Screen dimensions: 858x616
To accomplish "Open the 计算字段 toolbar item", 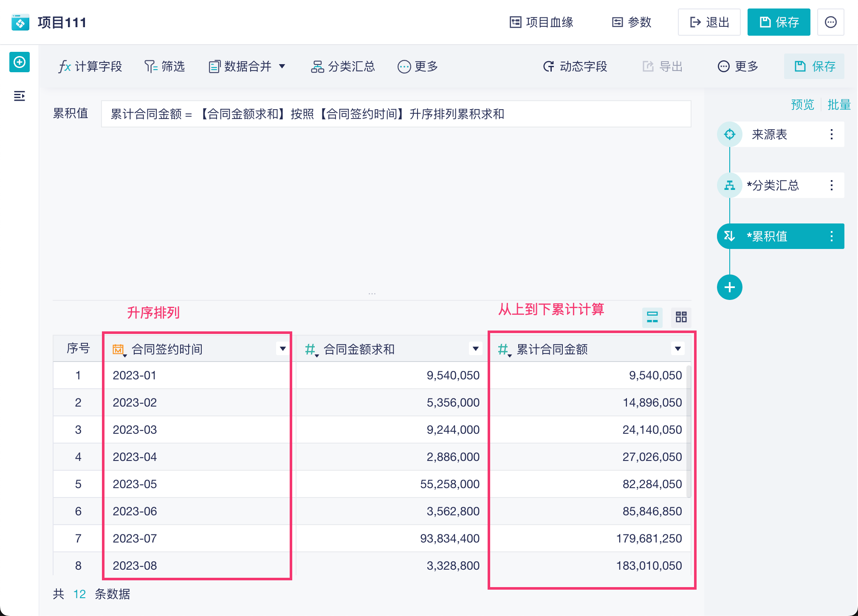I will (90, 66).
